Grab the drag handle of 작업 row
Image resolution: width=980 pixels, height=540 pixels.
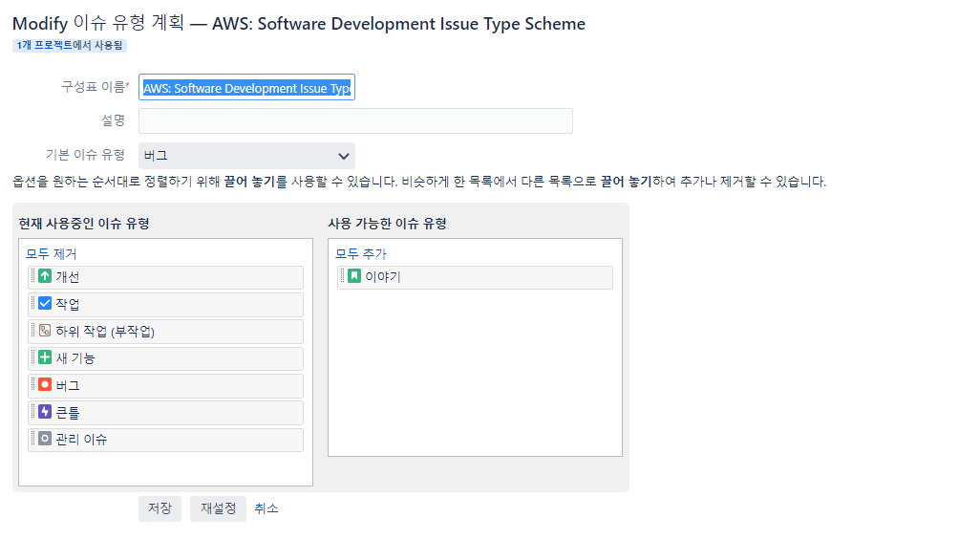click(x=33, y=304)
